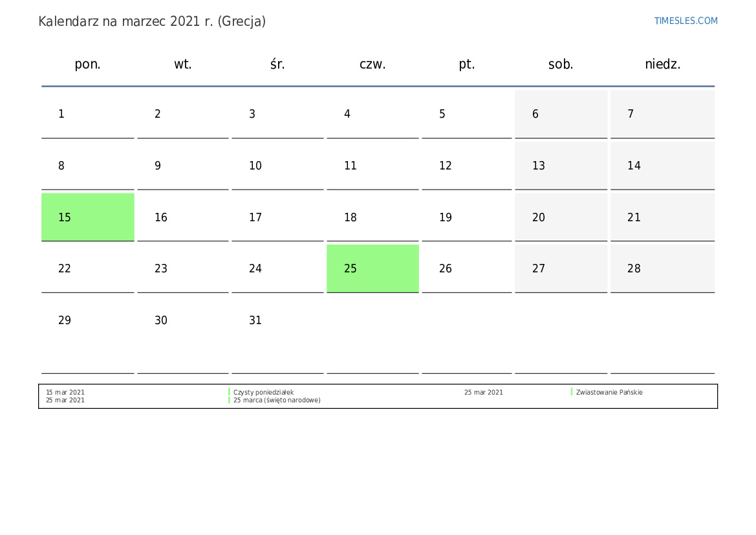The height and width of the screenshot is (535, 756).
Task: Click Saturday day 6 cell
Action: [561, 114]
